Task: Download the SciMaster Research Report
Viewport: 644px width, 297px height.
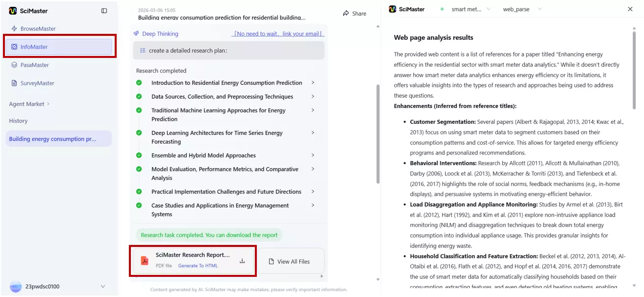Action: click(x=242, y=261)
